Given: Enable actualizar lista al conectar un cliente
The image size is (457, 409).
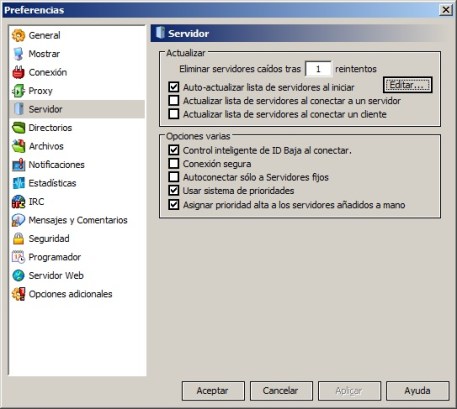Looking at the screenshot, I should coord(174,114).
